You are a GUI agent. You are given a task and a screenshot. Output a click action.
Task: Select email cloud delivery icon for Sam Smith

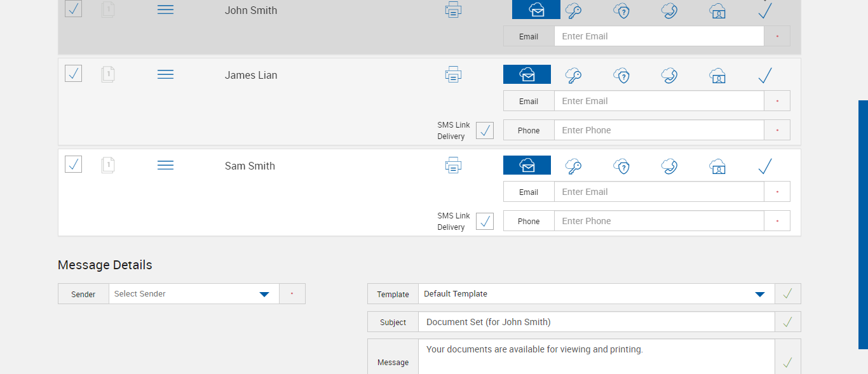tap(527, 165)
